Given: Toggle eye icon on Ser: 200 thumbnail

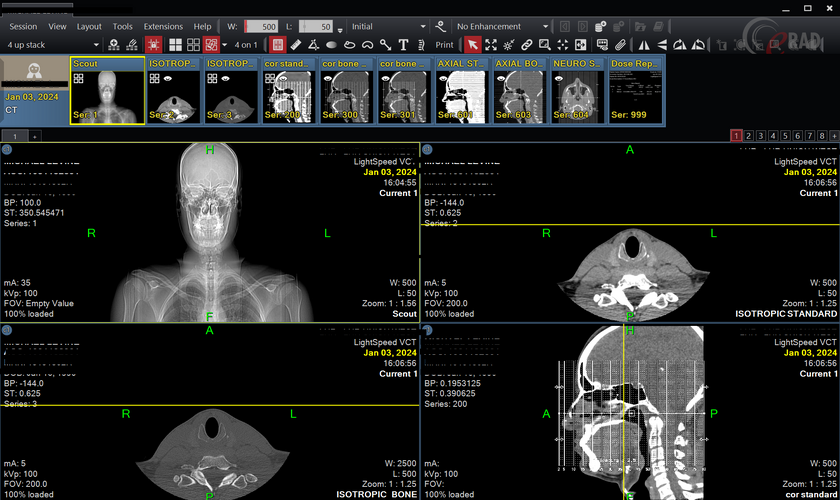Looking at the screenshot, I should click(x=283, y=78).
